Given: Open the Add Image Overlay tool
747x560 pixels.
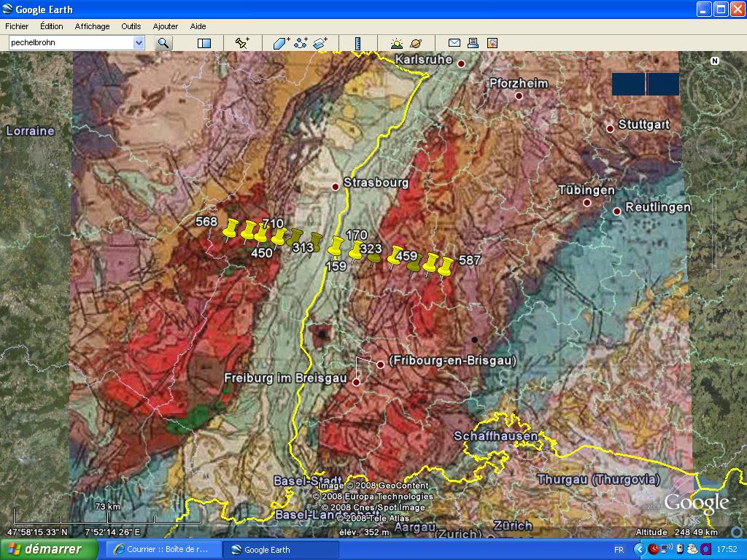Looking at the screenshot, I should coord(320,43).
